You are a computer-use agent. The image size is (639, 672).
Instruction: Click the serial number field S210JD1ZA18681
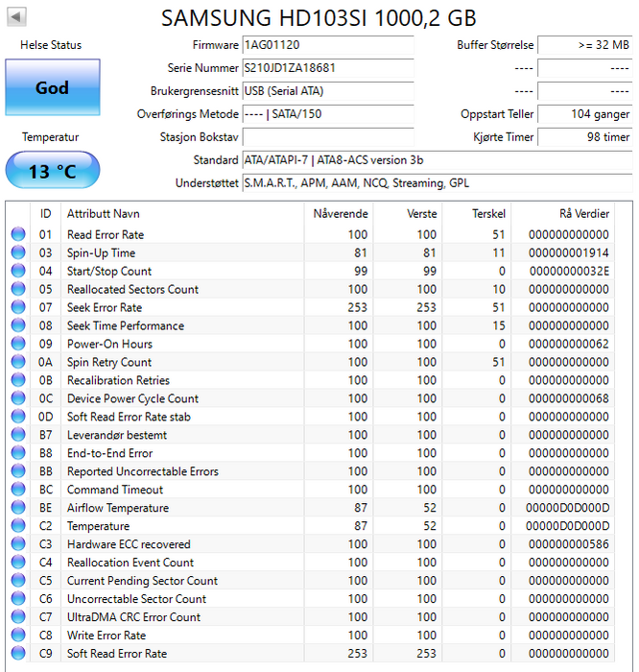point(328,68)
